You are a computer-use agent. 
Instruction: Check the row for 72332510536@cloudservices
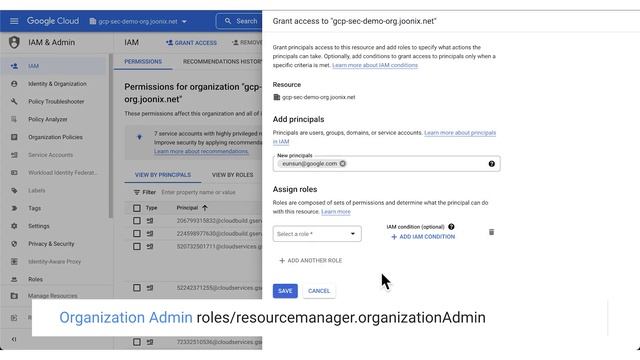click(137, 342)
